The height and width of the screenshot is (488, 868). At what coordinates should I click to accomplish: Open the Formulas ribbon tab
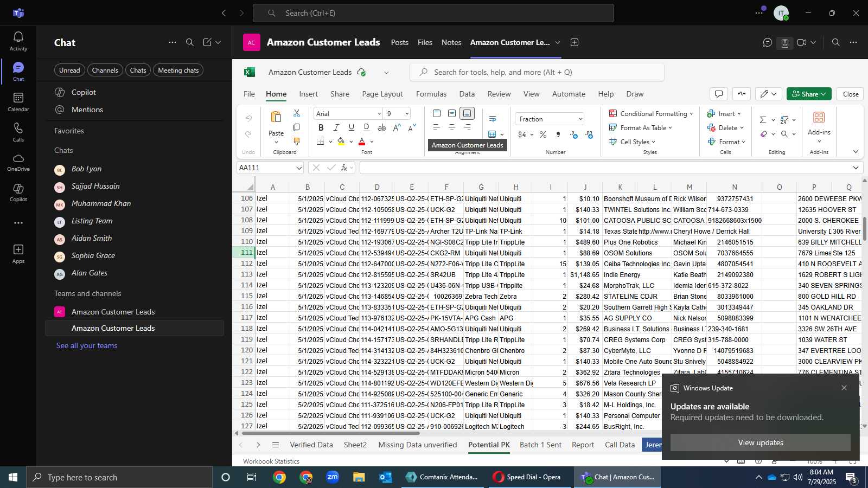pos(431,94)
